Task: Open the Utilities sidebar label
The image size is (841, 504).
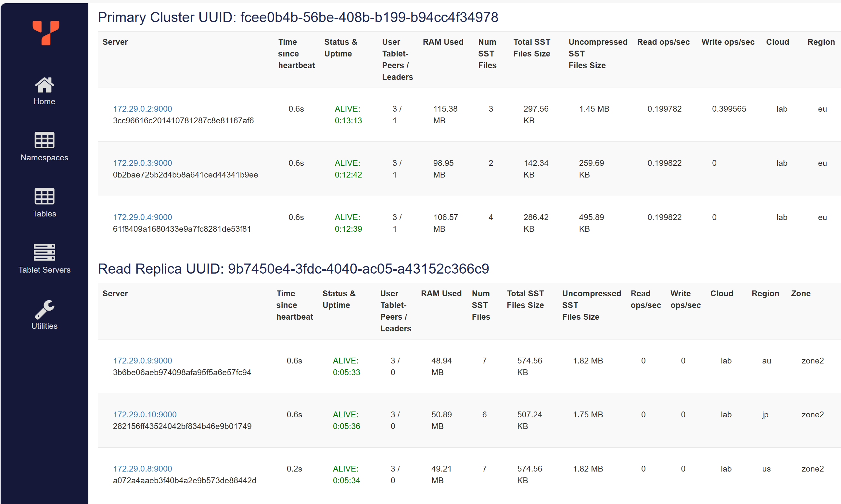Action: point(44,326)
